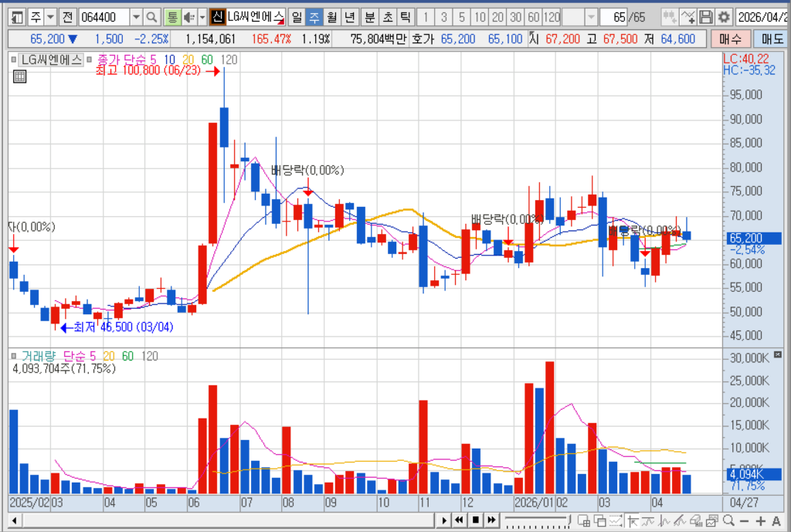Click the horizontal scrollbar left arrow
791x532 pixels.
tap(14, 520)
